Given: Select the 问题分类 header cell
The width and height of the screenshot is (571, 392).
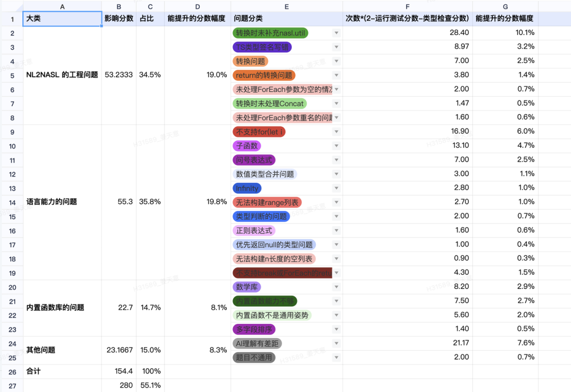Looking at the screenshot, I should tap(286, 18).
